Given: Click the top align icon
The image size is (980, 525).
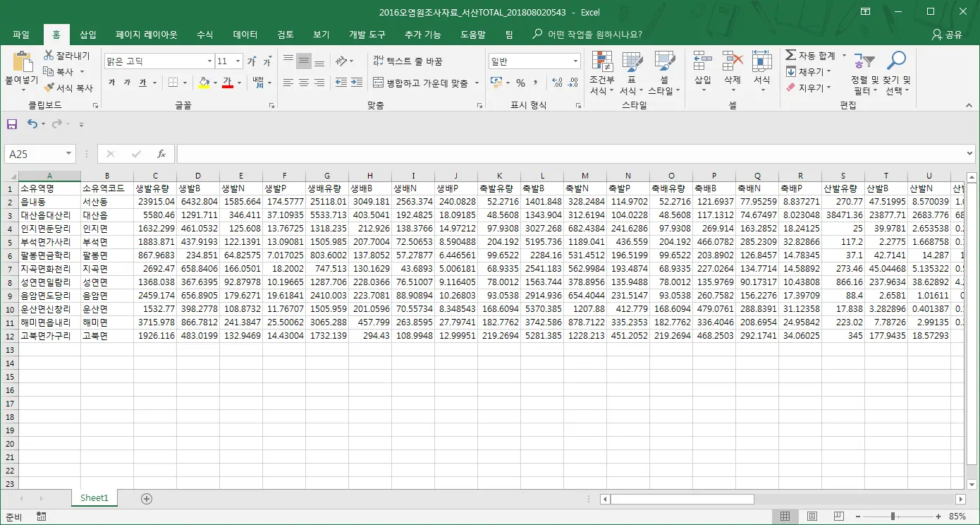Looking at the screenshot, I should pos(288,61).
